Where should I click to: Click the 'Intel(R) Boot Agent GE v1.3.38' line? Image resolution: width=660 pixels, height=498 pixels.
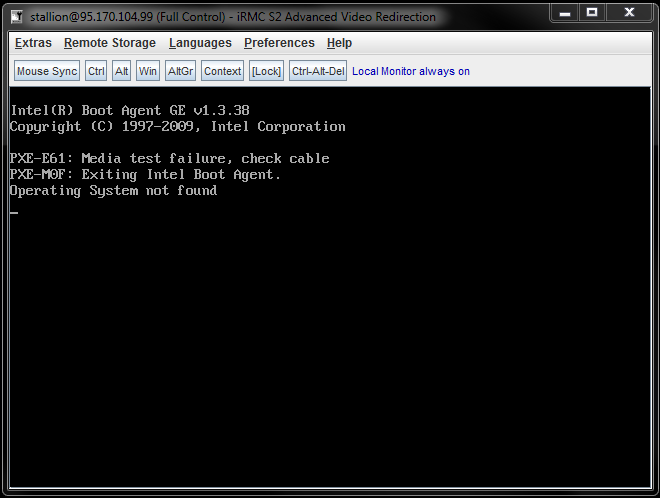click(x=130, y=110)
